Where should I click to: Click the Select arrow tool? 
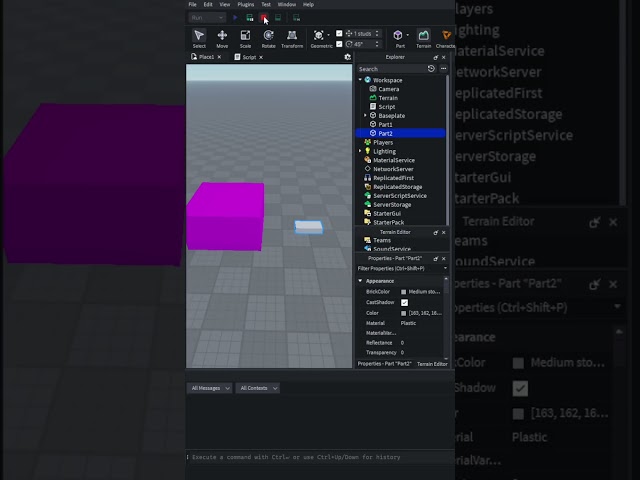pyautogui.click(x=199, y=39)
